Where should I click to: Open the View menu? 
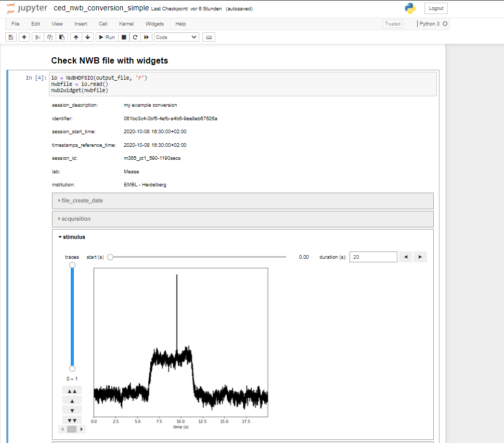(57, 24)
